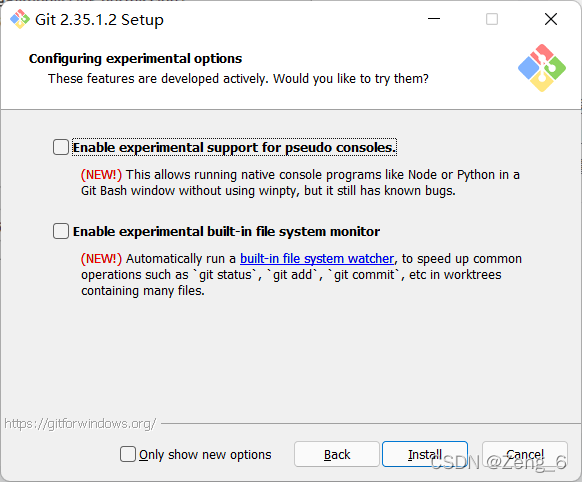The height and width of the screenshot is (482, 582).
Task: Start installation with the Install button
Action: click(x=425, y=454)
